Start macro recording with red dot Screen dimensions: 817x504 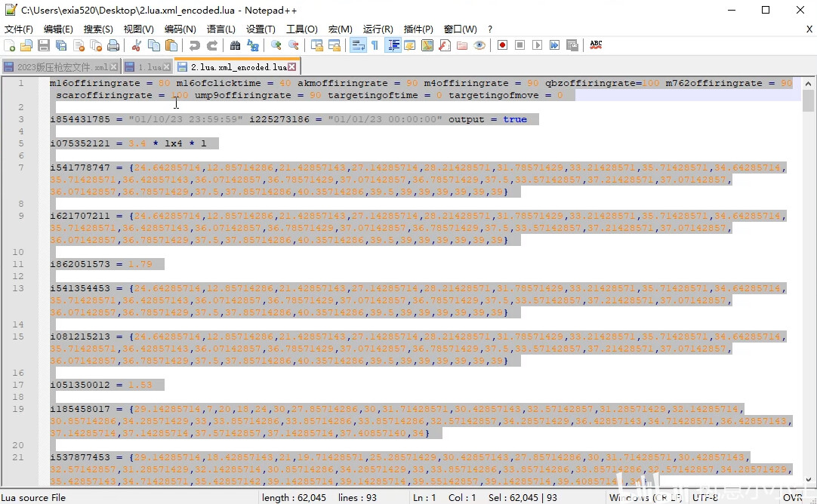pos(502,45)
